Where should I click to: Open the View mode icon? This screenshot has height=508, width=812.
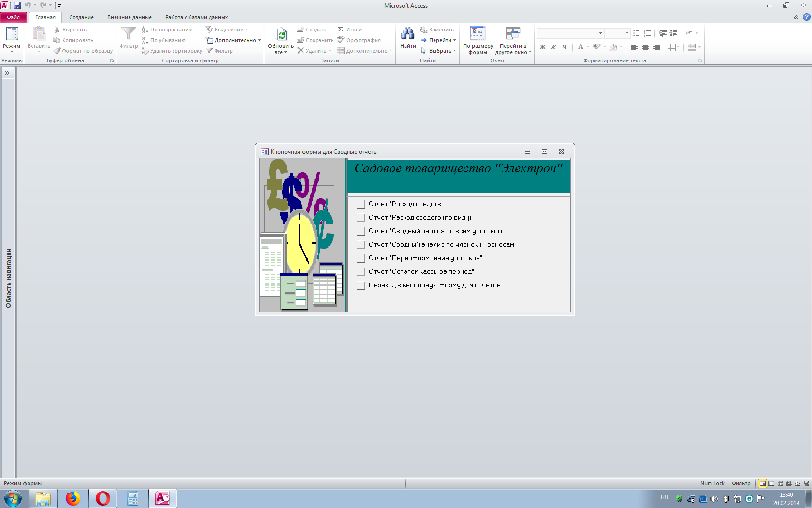click(12, 34)
